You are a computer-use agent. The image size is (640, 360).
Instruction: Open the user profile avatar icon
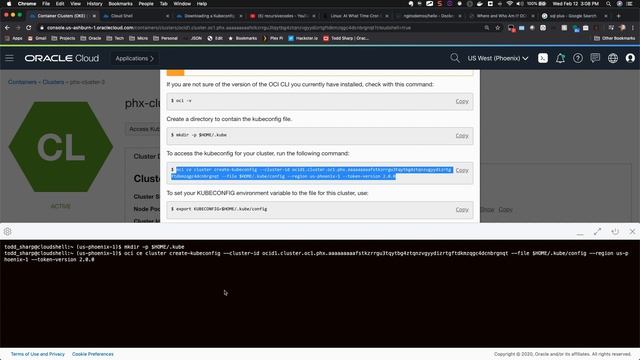[630, 58]
